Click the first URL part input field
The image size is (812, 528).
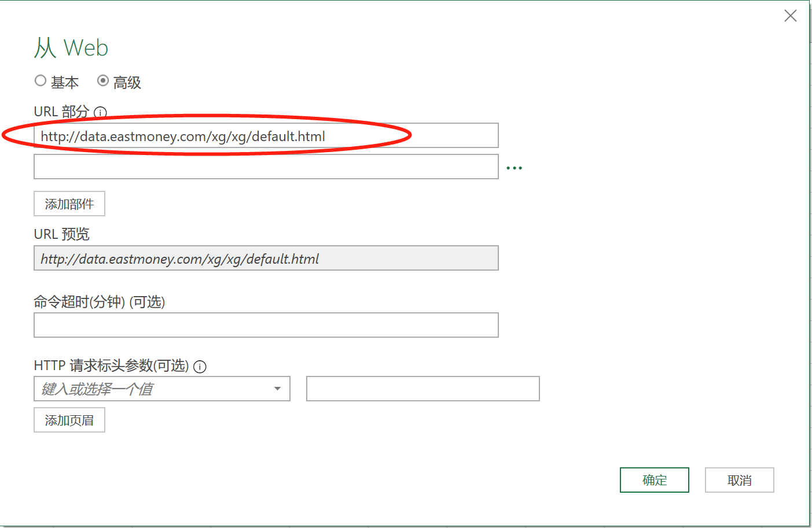266,136
